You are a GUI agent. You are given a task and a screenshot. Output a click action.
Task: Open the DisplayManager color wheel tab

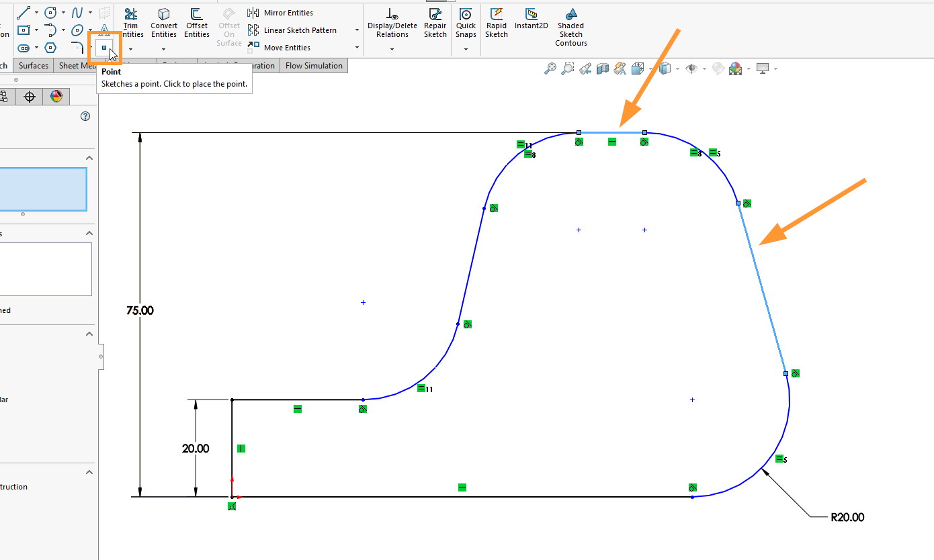[x=56, y=96]
